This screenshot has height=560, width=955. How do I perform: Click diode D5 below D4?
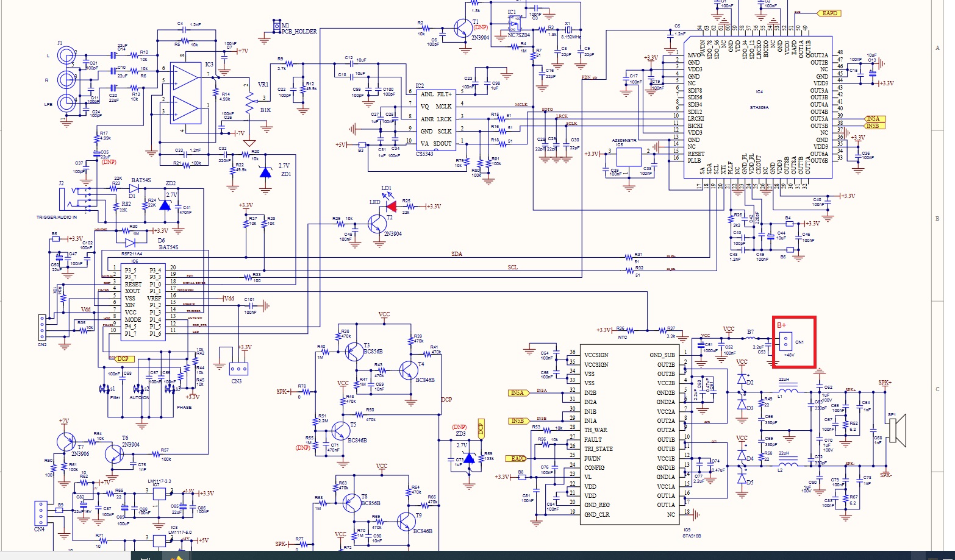[742, 479]
